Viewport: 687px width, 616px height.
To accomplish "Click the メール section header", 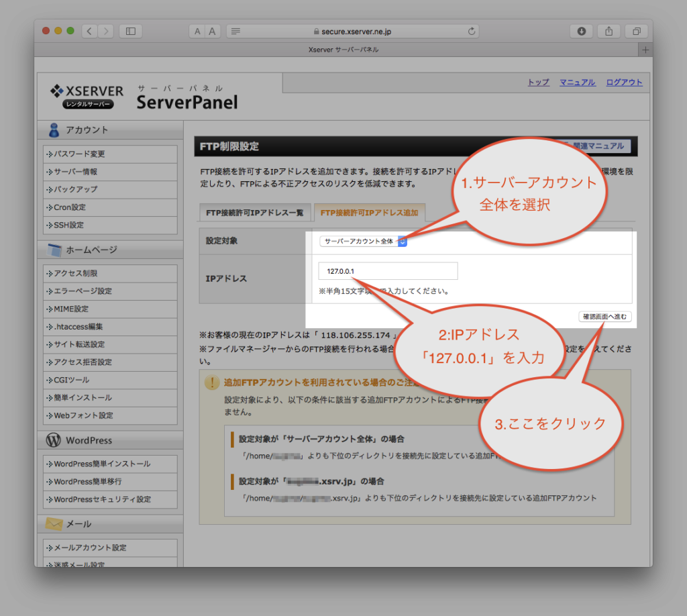I will point(111,524).
